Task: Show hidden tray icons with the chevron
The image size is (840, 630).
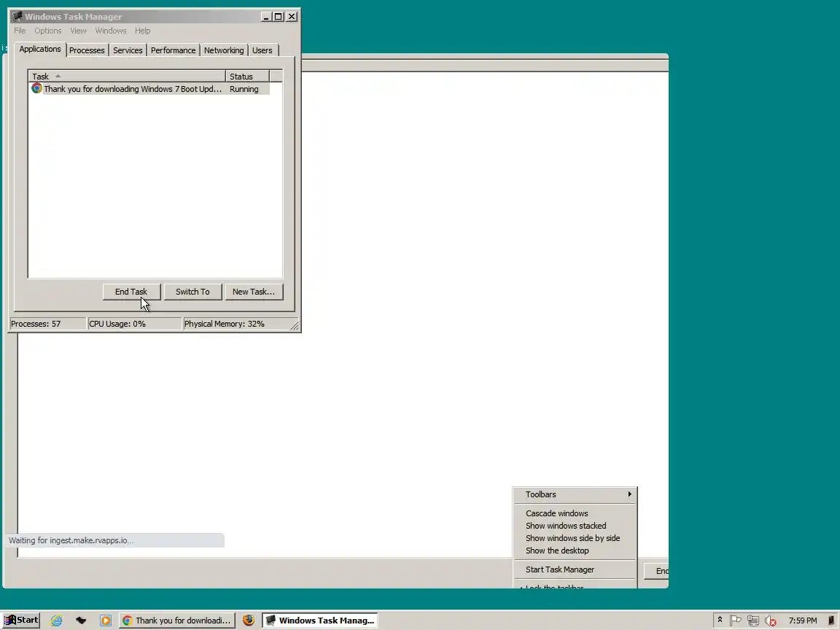Action: click(x=720, y=621)
